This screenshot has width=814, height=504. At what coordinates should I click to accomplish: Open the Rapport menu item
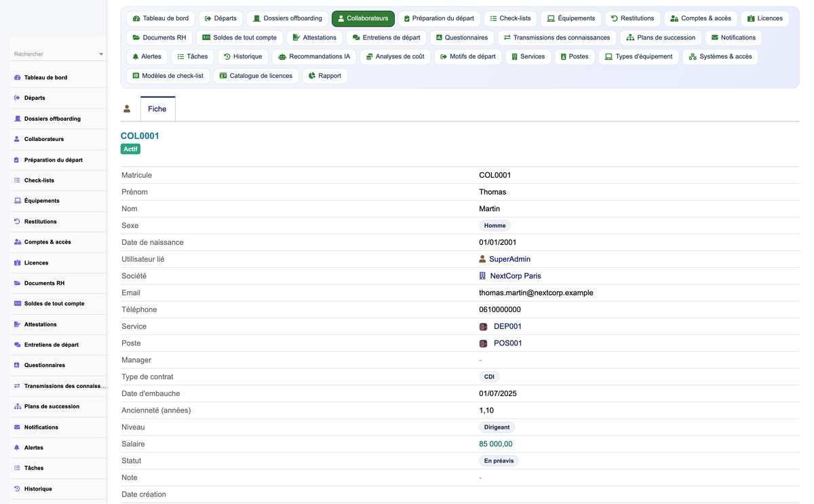(x=325, y=75)
